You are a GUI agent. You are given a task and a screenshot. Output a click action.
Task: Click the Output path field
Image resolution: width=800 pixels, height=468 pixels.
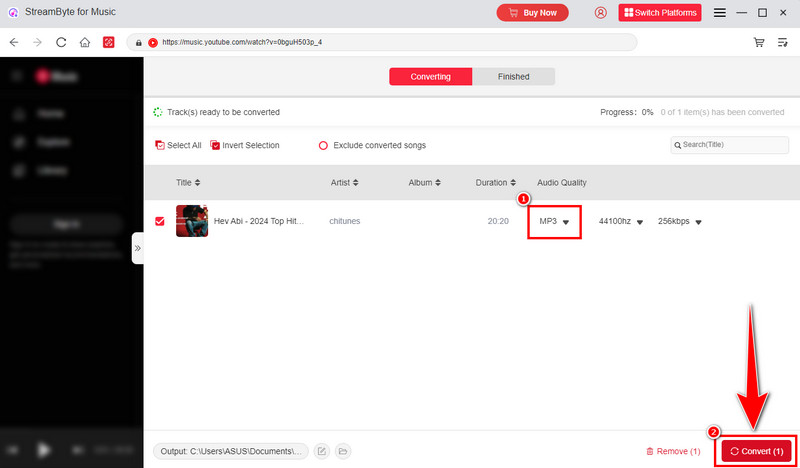pos(231,451)
